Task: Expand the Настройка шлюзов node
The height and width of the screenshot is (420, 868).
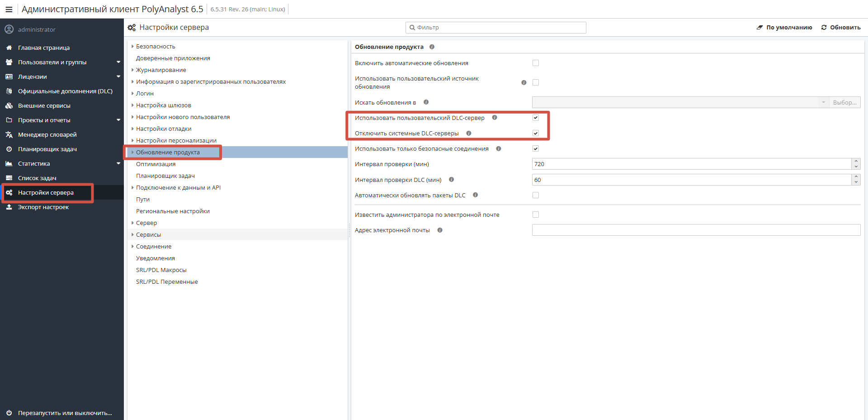Action: coord(132,105)
